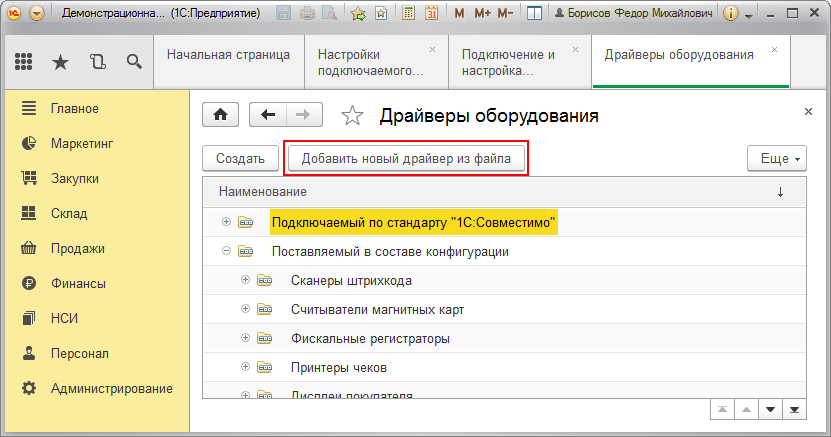This screenshot has height=437, width=831.
Task: Expand the Сканеры штрихкода group
Action: click(x=245, y=280)
